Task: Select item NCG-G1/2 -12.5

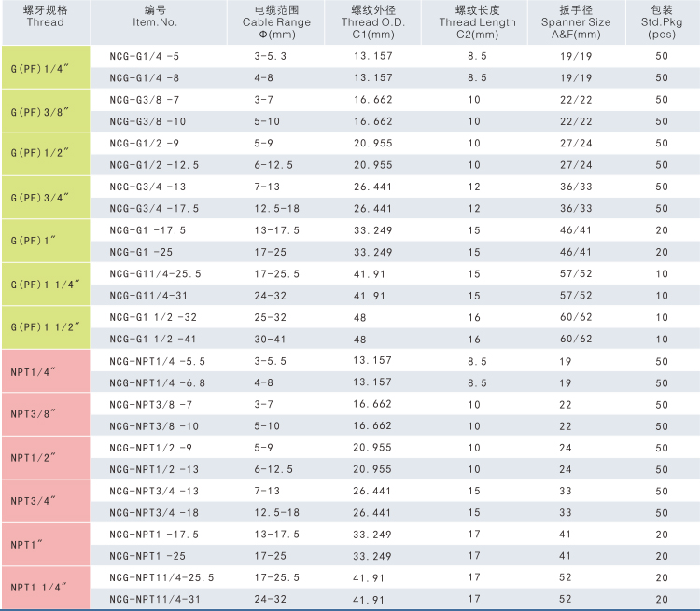Action: (154, 165)
